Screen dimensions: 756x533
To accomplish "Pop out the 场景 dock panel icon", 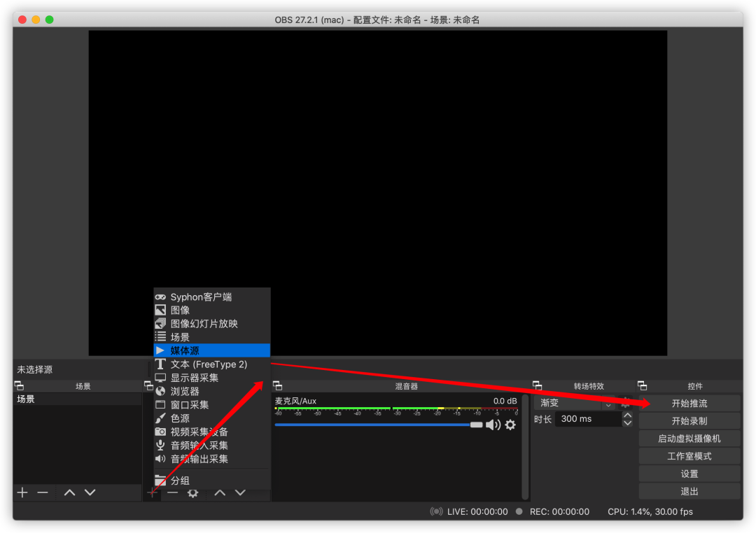I will click(20, 385).
